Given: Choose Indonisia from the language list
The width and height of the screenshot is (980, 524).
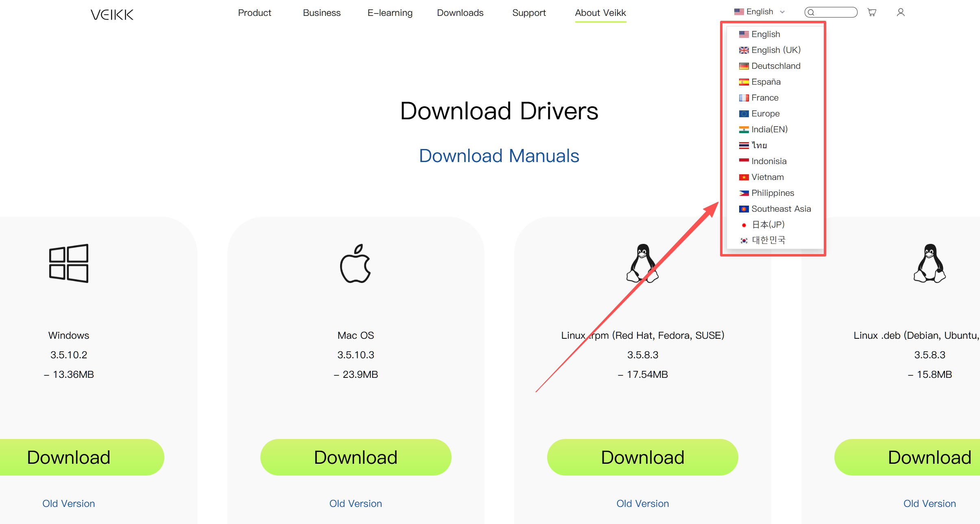Looking at the screenshot, I should 769,161.
